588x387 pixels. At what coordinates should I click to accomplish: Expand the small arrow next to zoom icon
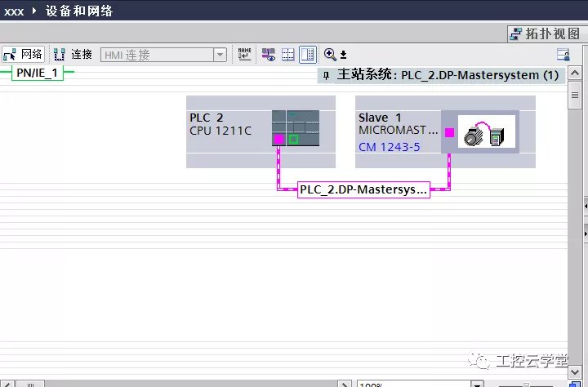coord(344,56)
